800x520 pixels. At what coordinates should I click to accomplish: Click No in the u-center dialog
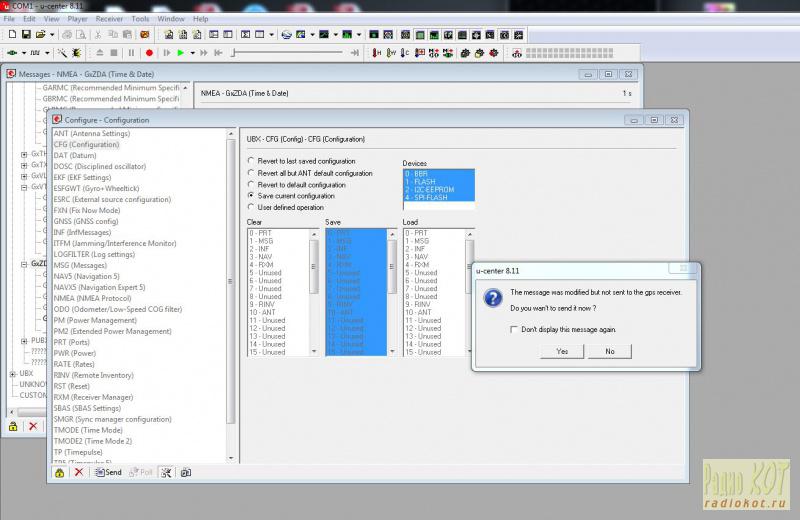click(x=610, y=351)
